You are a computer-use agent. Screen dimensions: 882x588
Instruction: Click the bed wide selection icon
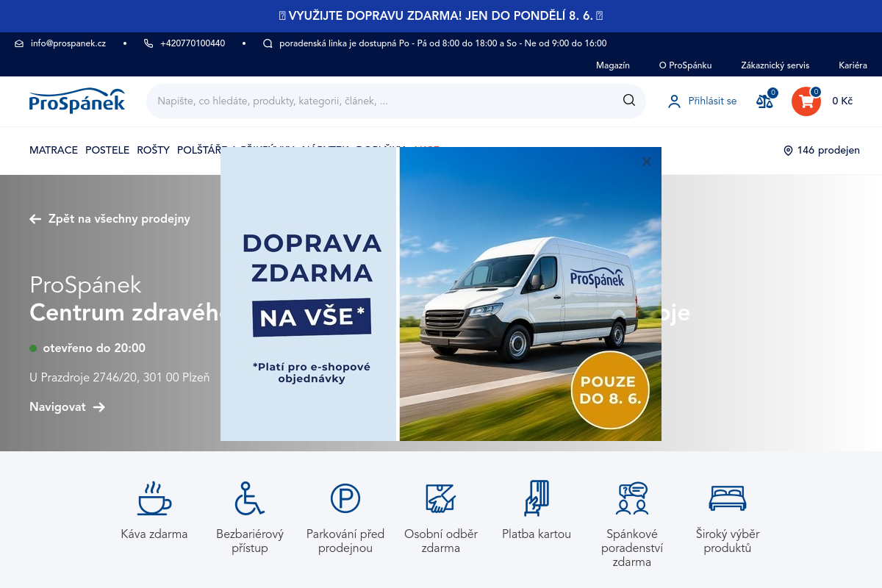coord(728,498)
